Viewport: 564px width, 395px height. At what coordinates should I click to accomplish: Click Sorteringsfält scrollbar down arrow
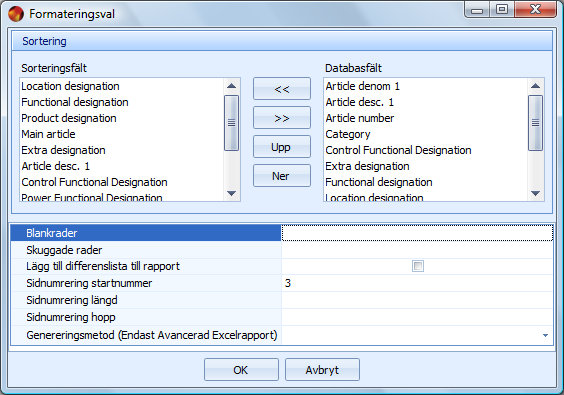[x=232, y=194]
